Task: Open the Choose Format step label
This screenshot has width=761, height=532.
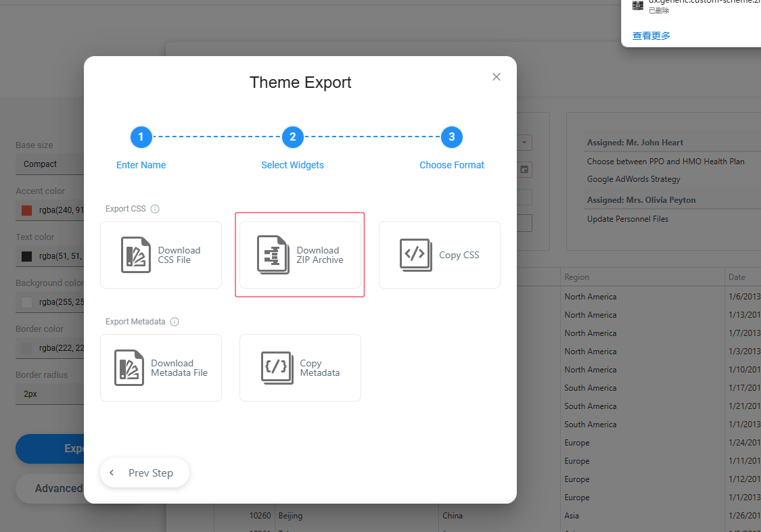Action: (452, 165)
